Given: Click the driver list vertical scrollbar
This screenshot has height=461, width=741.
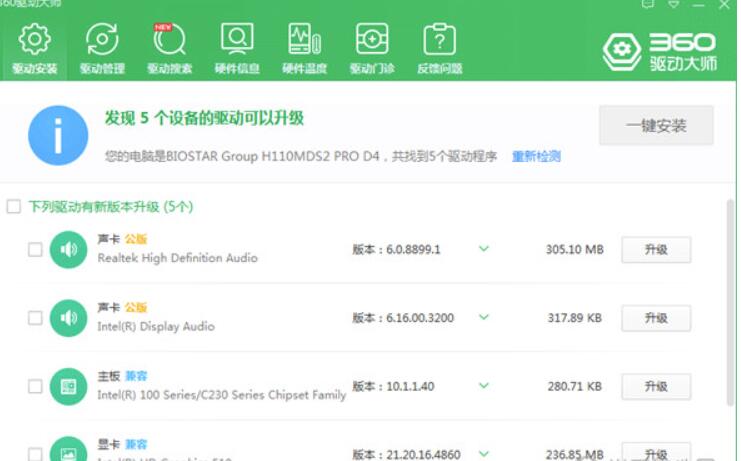Looking at the screenshot, I should [730, 302].
